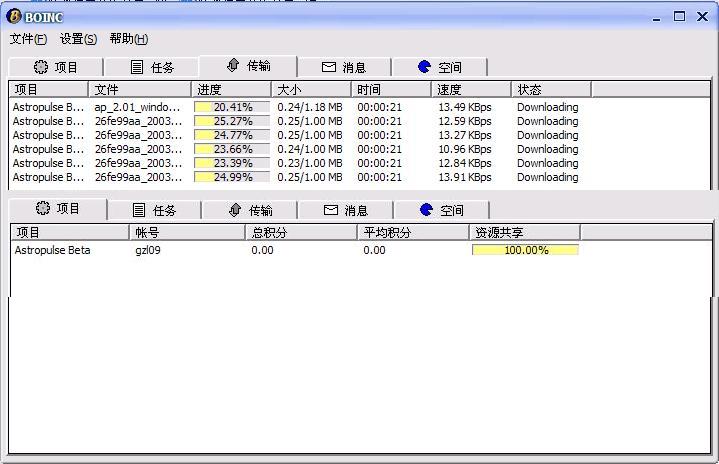The width and height of the screenshot is (719, 464).
Task: Open the upper 消息 tab label
Action: pos(354,68)
